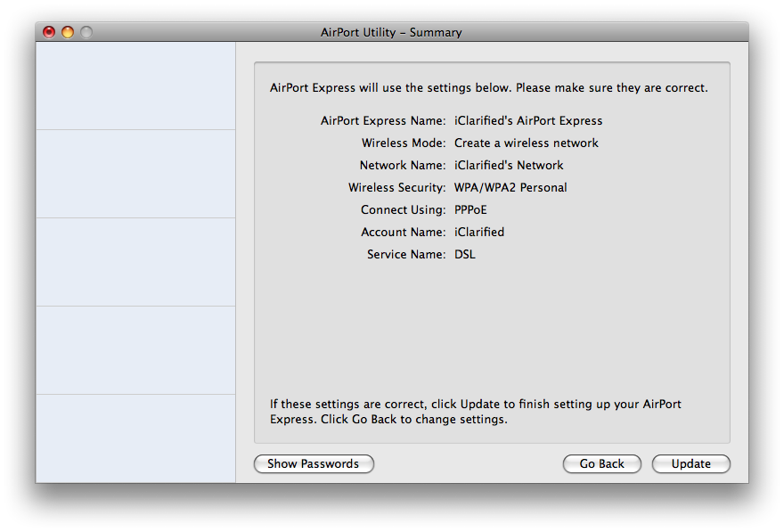Click the Create a wireless network value
Image resolution: width=784 pixels, height=532 pixels.
pos(527,143)
